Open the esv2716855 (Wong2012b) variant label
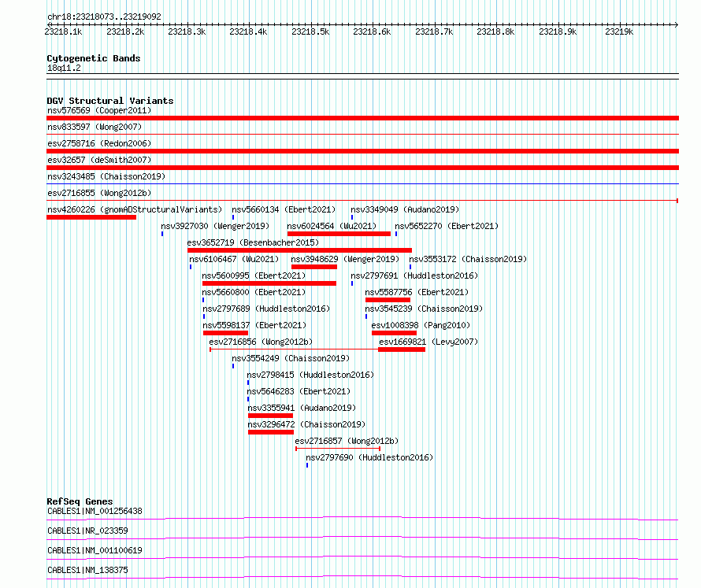This screenshot has width=701, height=588. click(99, 193)
